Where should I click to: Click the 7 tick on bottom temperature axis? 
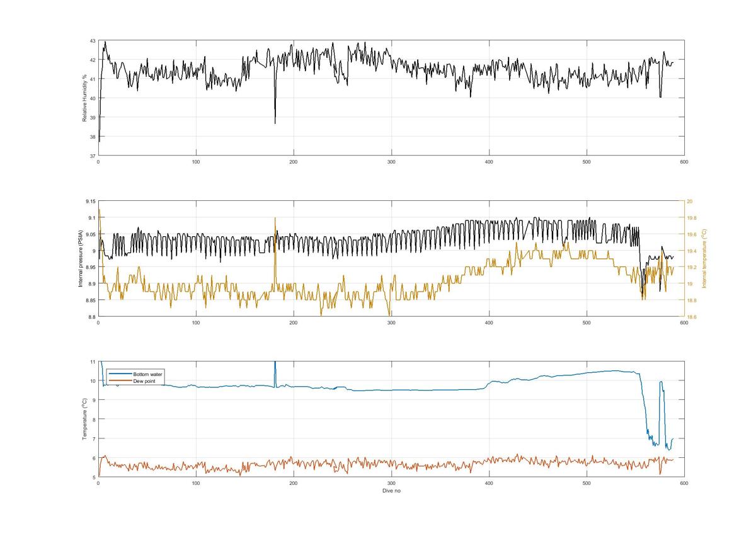pos(94,438)
